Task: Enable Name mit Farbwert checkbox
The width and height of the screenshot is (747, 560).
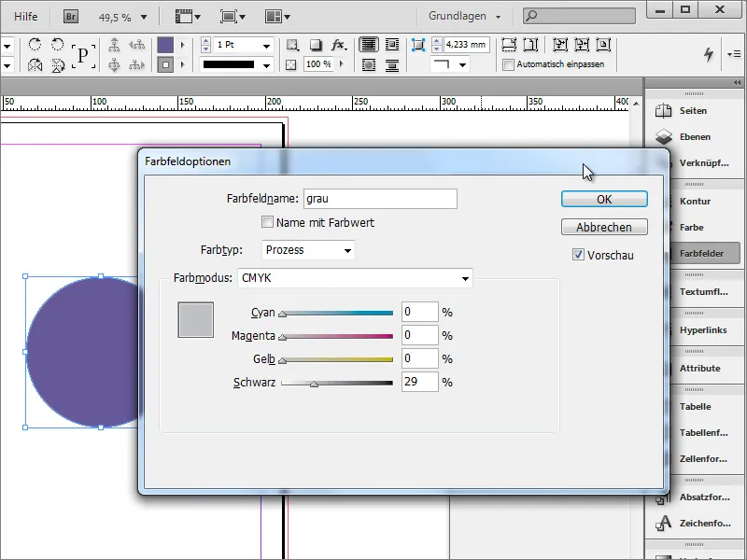Action: tap(267, 222)
